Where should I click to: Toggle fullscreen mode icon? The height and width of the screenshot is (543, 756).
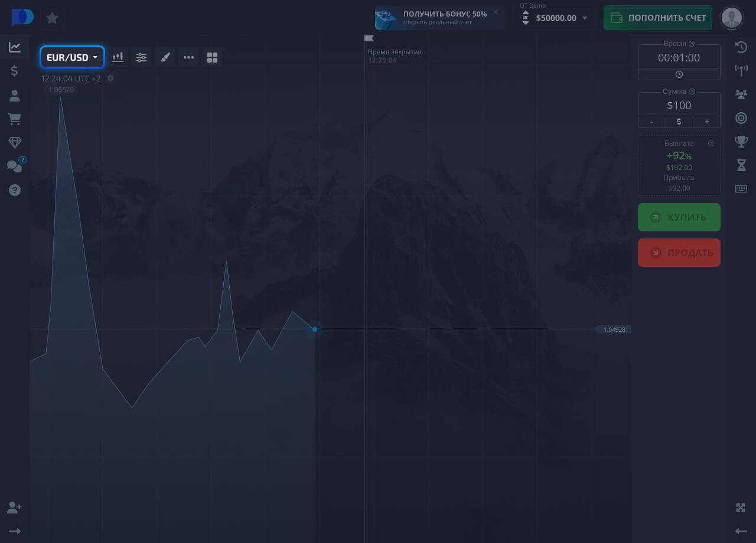click(741, 508)
